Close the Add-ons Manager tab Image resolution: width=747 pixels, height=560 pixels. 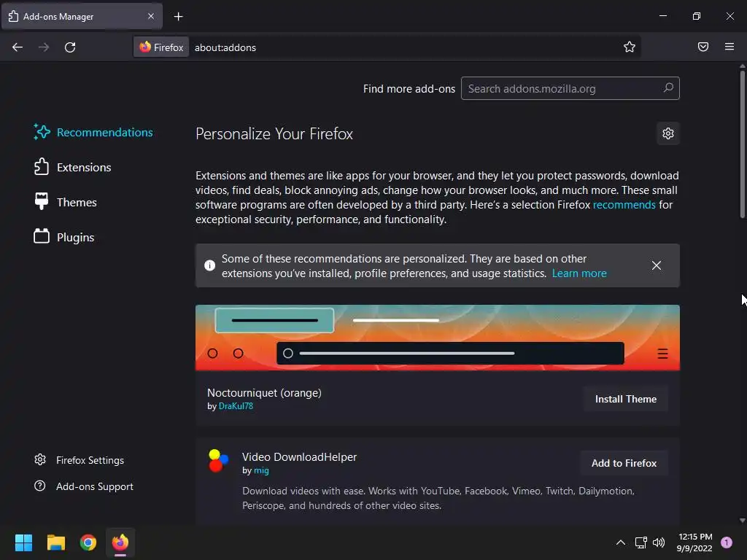click(151, 16)
